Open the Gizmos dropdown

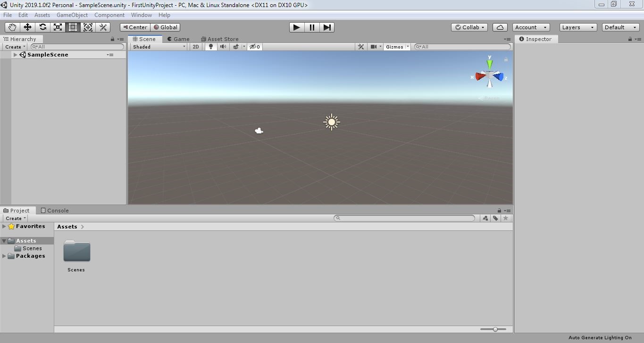[x=395, y=47]
